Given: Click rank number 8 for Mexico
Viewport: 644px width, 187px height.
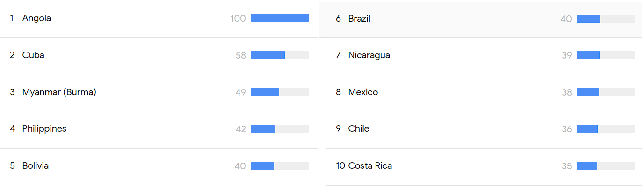Looking at the screenshot, I should click(338, 92).
